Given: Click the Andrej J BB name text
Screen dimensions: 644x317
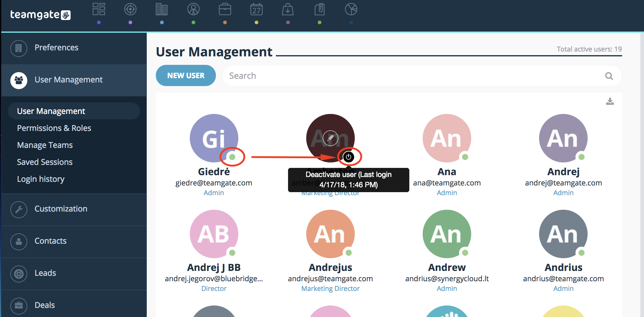Looking at the screenshot, I should (214, 267).
